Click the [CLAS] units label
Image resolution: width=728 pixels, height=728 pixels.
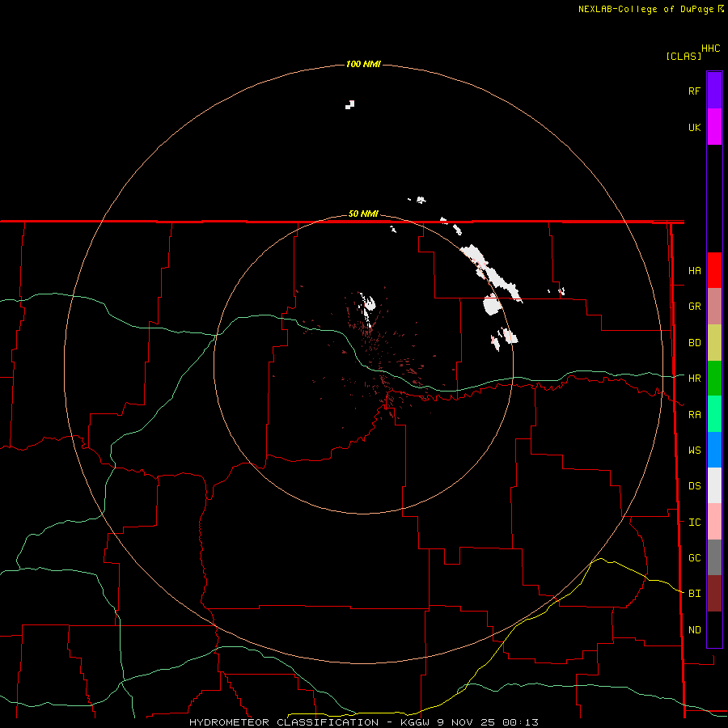[x=684, y=56]
